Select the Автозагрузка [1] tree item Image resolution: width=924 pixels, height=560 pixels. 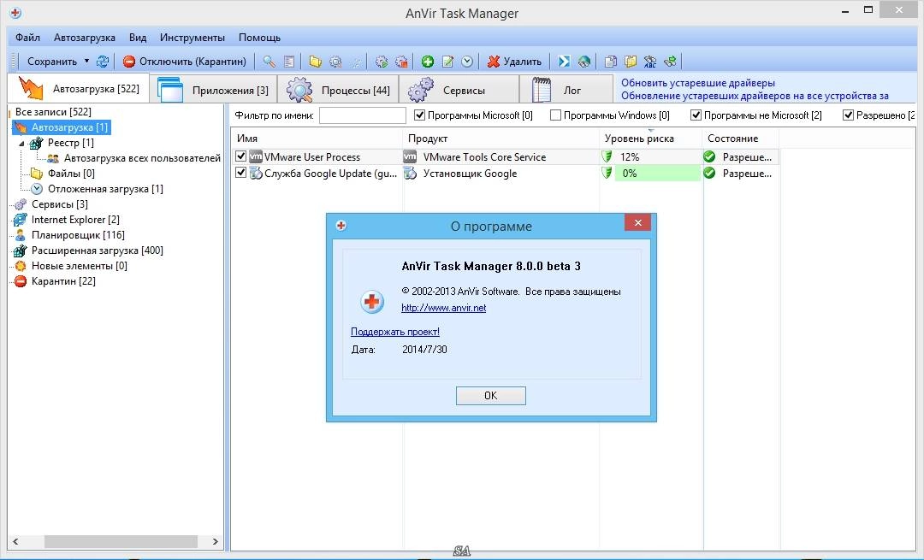(x=69, y=127)
